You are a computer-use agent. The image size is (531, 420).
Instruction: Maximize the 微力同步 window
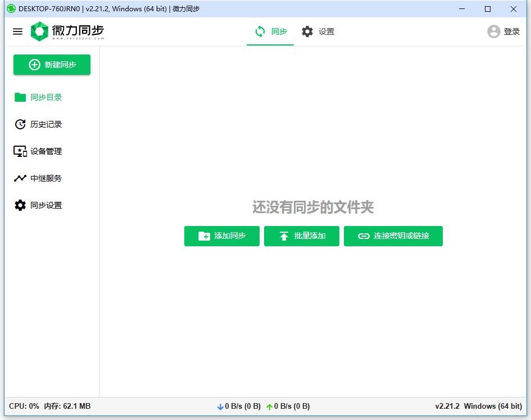click(488, 9)
